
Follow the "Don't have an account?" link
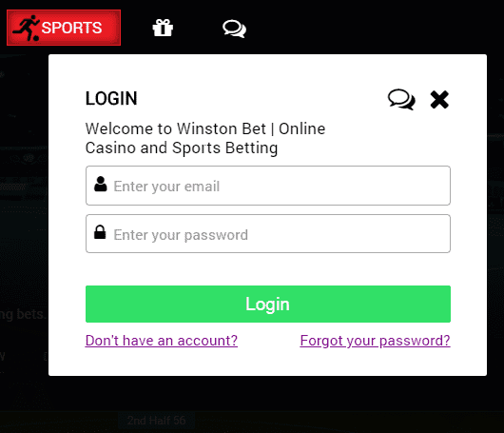click(x=162, y=341)
